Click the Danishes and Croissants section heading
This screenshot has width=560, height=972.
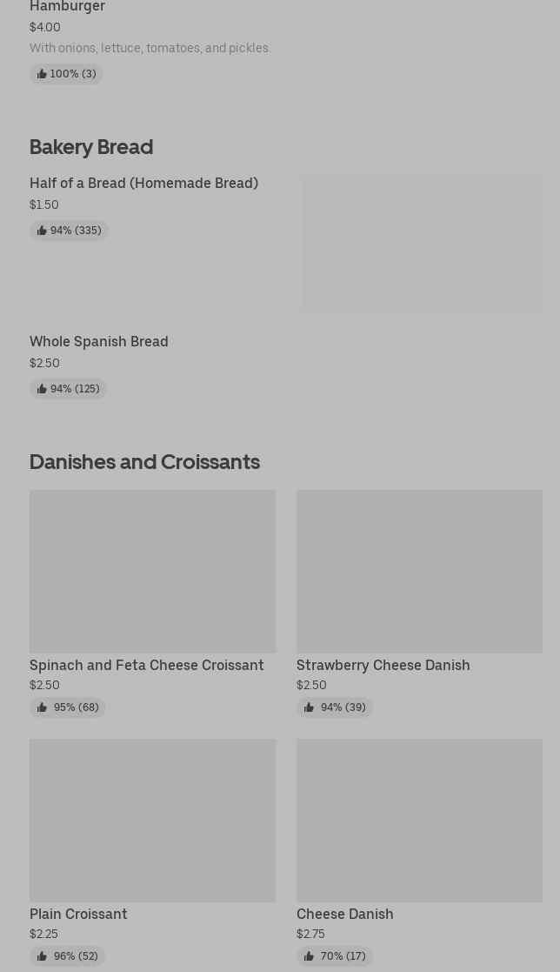pyautogui.click(x=144, y=462)
